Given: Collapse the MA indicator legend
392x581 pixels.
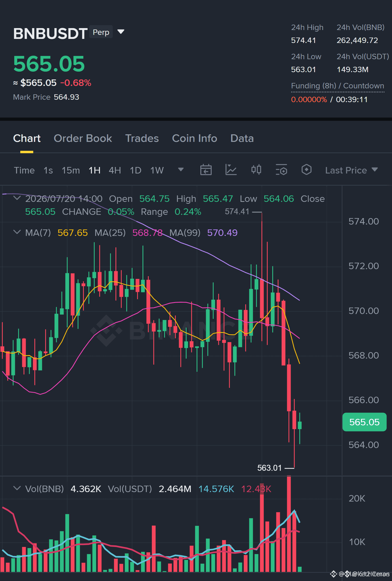Looking at the screenshot, I should (x=17, y=232).
